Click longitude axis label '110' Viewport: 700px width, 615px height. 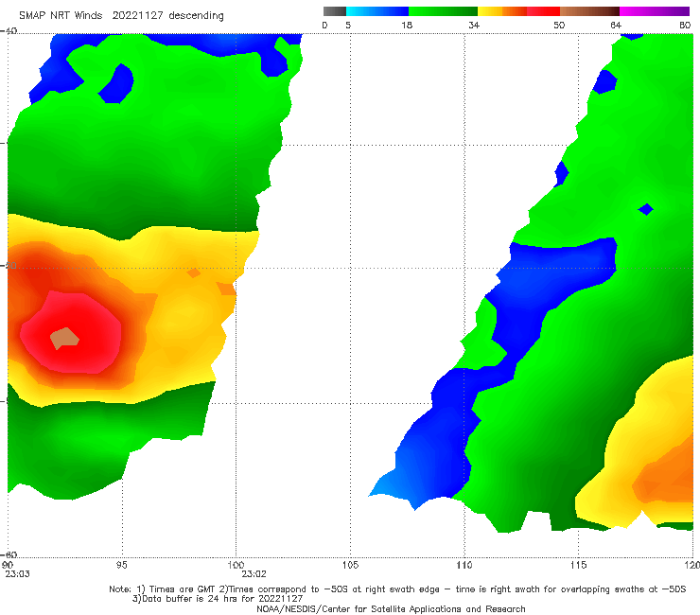coord(464,565)
